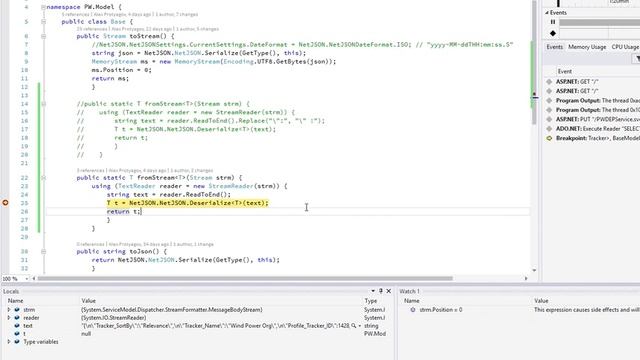Viewport: 640px width, 360px height.
Task: Click the black diamond break events track icon
Action: pyautogui.click(x=553, y=33)
